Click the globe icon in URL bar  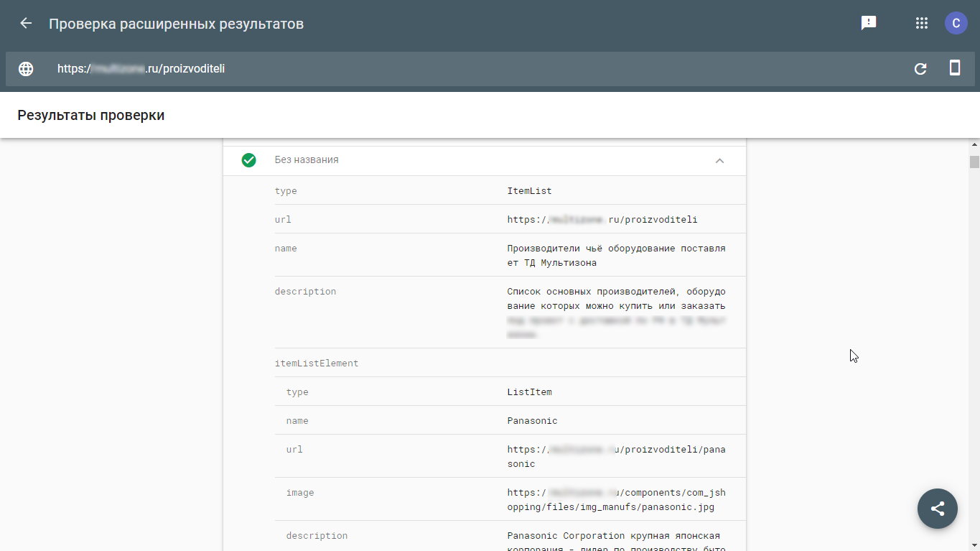[x=26, y=69]
